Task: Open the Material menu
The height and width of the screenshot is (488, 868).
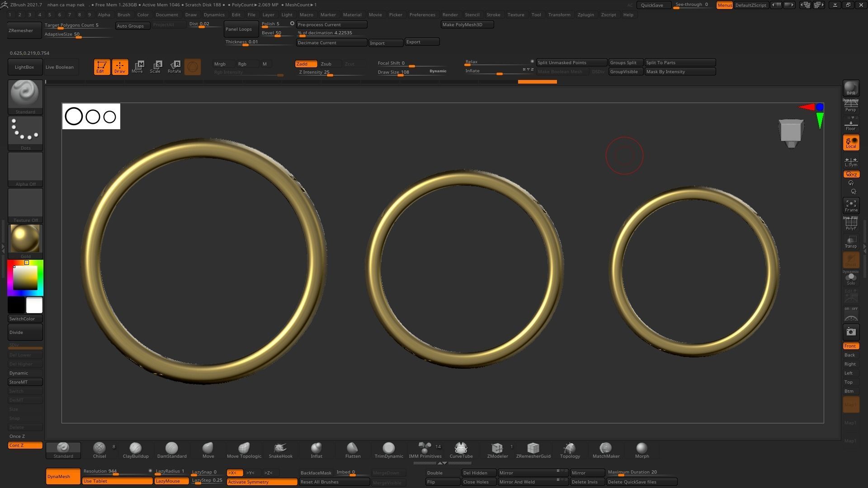Action: [352, 14]
